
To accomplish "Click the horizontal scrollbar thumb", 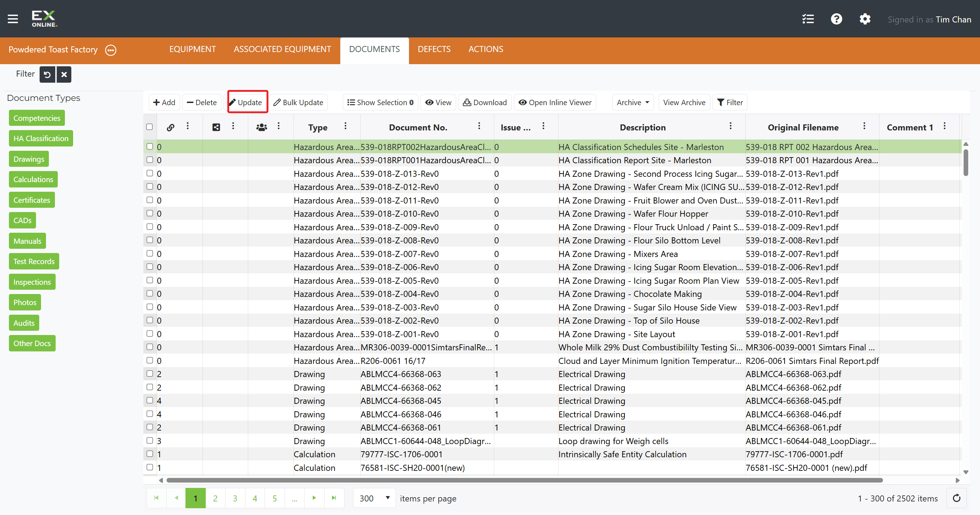I will click(524, 480).
